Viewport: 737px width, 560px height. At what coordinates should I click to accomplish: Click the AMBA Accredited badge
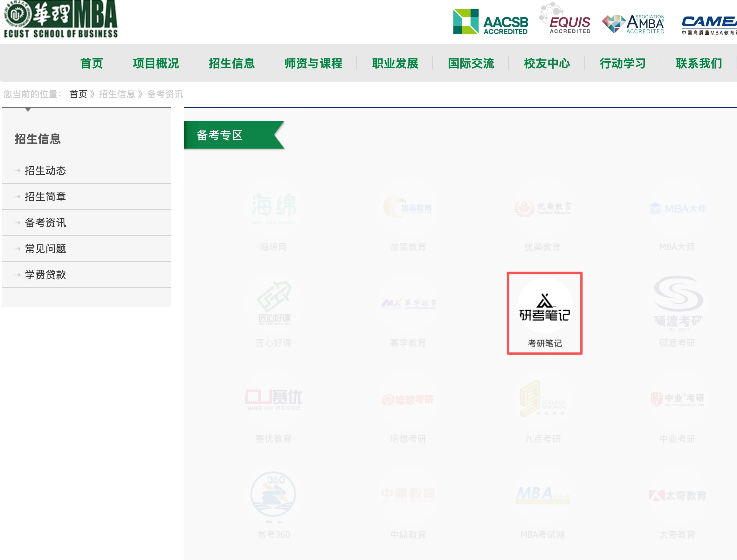tap(633, 24)
